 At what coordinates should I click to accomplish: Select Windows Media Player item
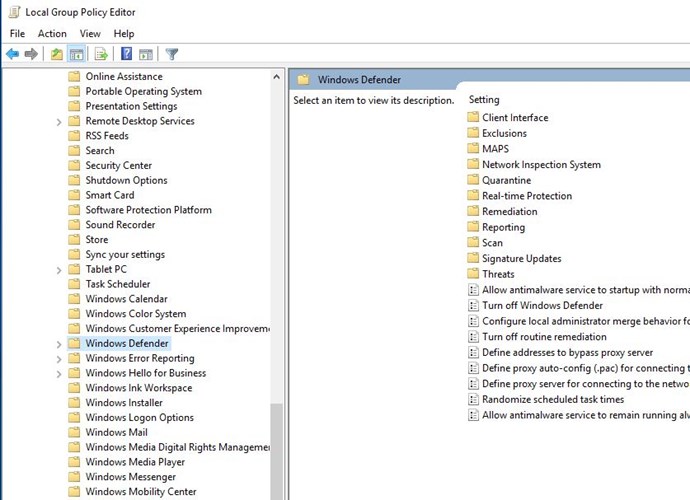(x=135, y=462)
